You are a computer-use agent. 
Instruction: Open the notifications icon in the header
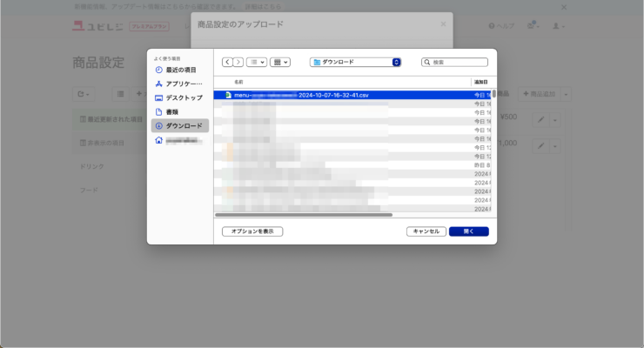(x=533, y=25)
